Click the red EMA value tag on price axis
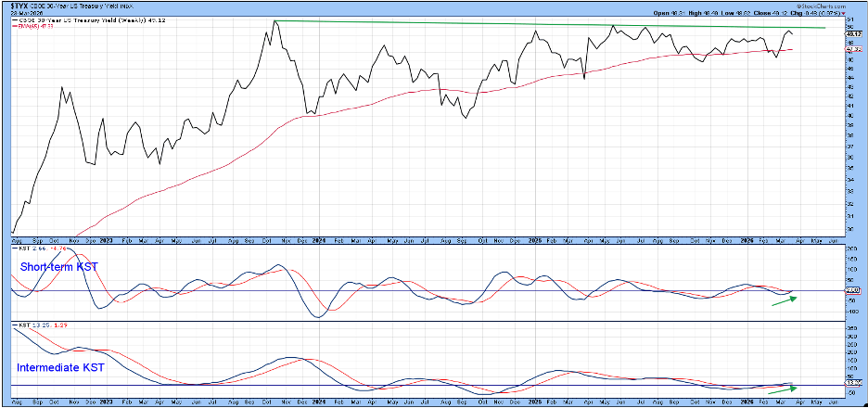This screenshot has height=408, width=868. [853, 49]
